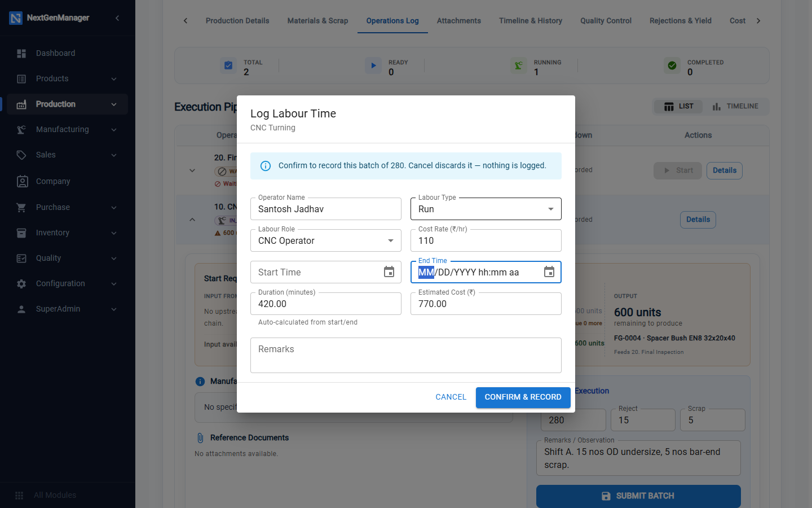Submit the batch
The image size is (812, 508).
638,496
